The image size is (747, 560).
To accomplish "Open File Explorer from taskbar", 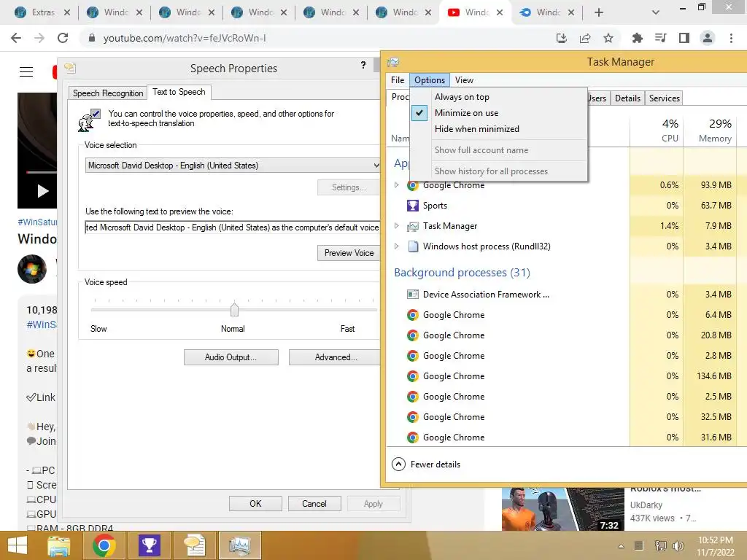I will tap(59, 545).
